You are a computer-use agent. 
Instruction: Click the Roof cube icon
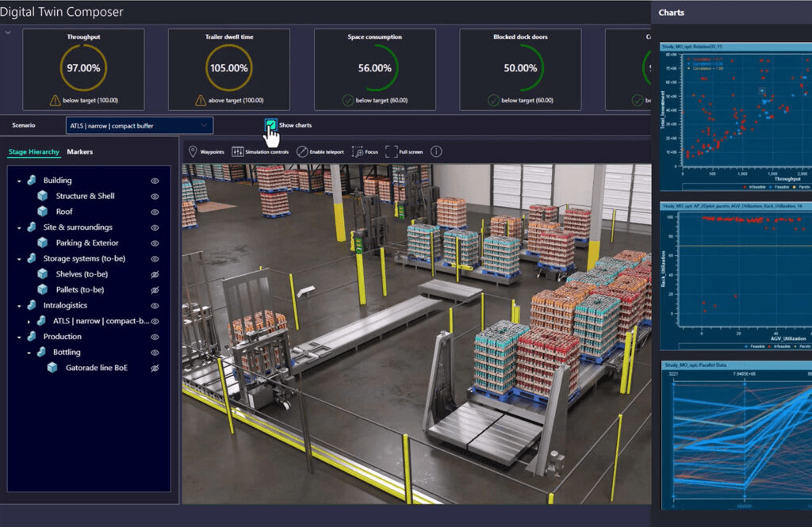click(x=43, y=212)
